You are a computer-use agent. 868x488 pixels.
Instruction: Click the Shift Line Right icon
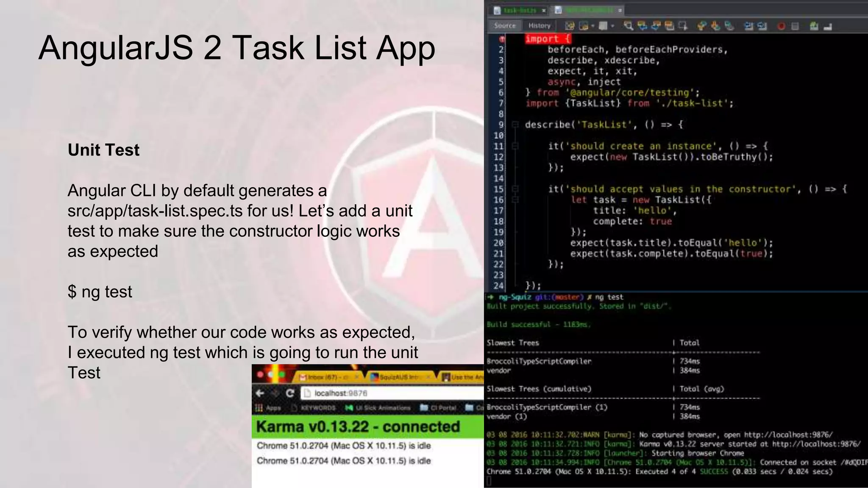(x=762, y=26)
